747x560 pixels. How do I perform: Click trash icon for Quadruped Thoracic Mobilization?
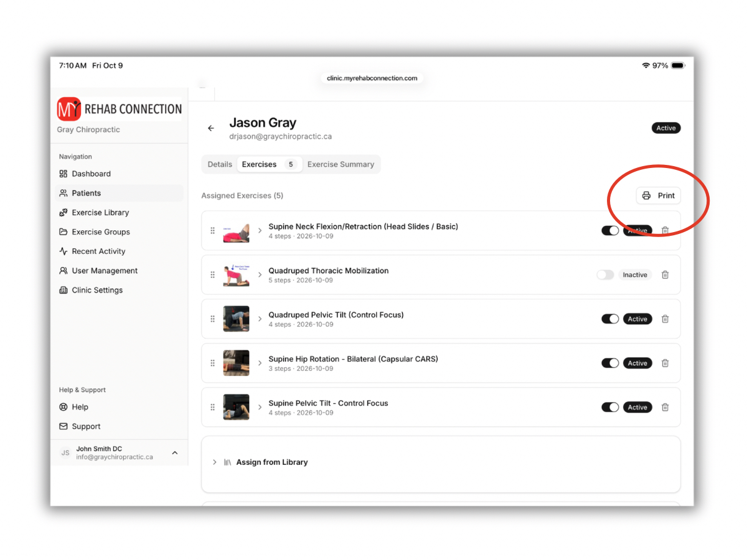point(665,274)
